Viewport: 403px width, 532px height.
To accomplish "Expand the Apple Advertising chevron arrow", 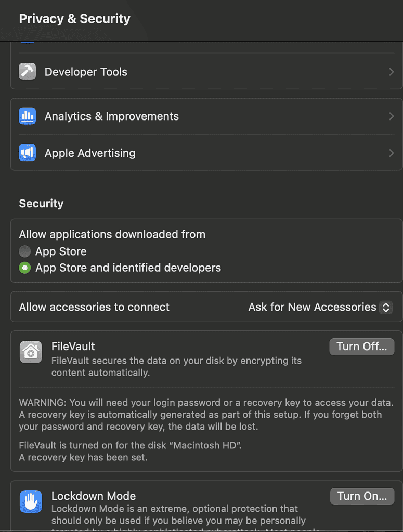I will (x=391, y=153).
